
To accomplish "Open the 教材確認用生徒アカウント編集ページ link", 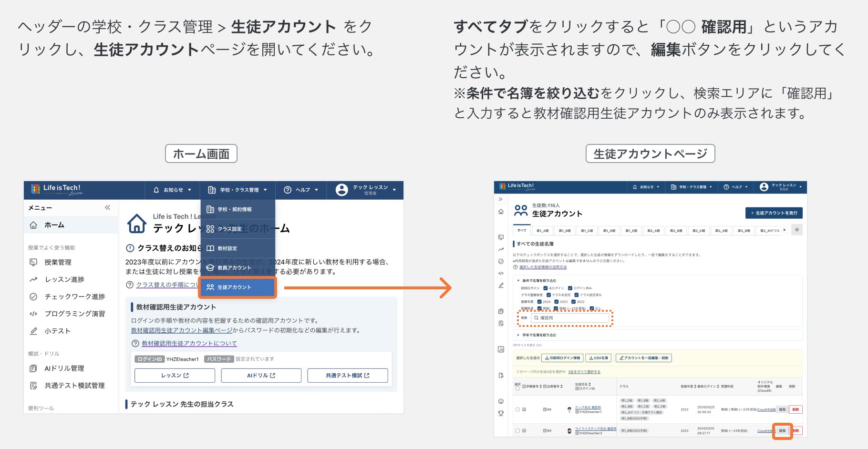I will pyautogui.click(x=181, y=330).
